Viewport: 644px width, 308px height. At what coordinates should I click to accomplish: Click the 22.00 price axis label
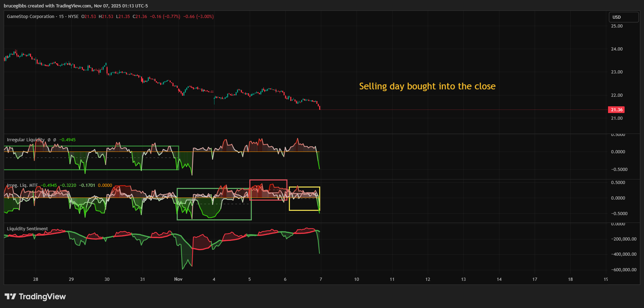click(x=616, y=95)
